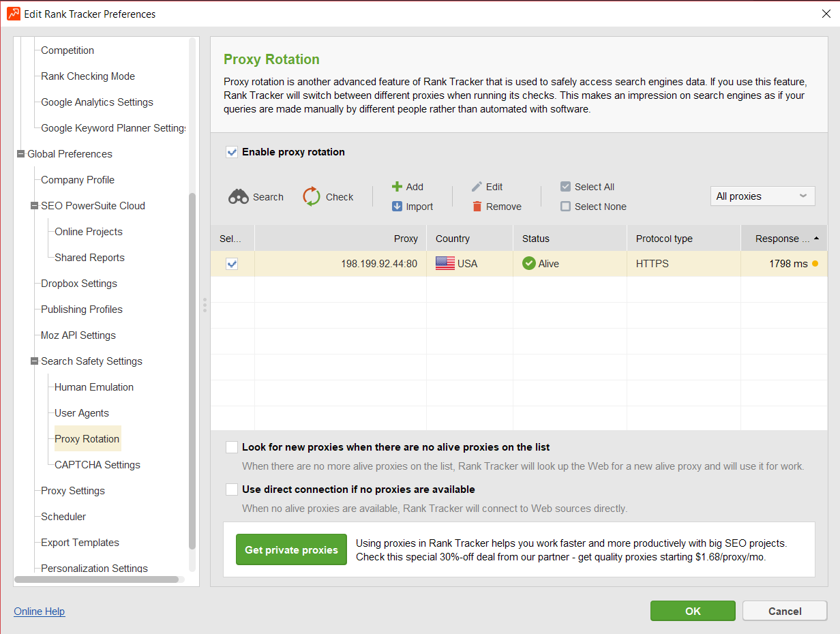Sort by the Country column header
Screen dimensions: 840x634
point(470,239)
